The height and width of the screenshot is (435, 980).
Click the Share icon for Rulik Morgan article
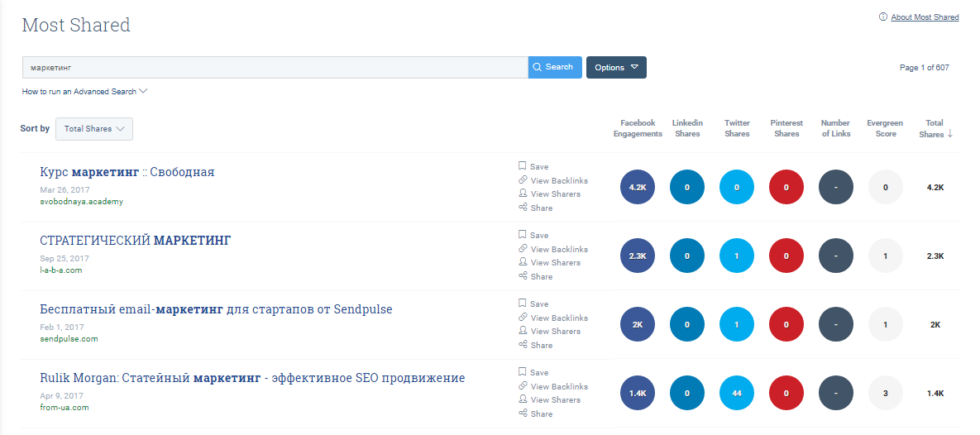(523, 413)
